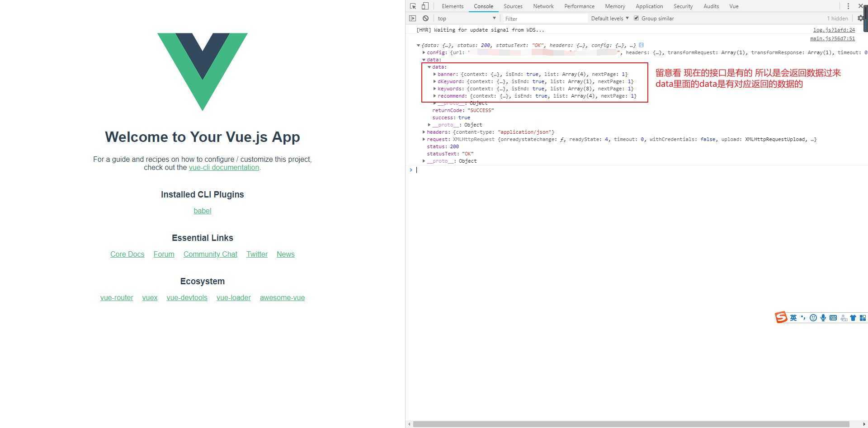Open the log.js?1afd:24 source link
Viewport: 868px width, 428px height.
tap(834, 30)
